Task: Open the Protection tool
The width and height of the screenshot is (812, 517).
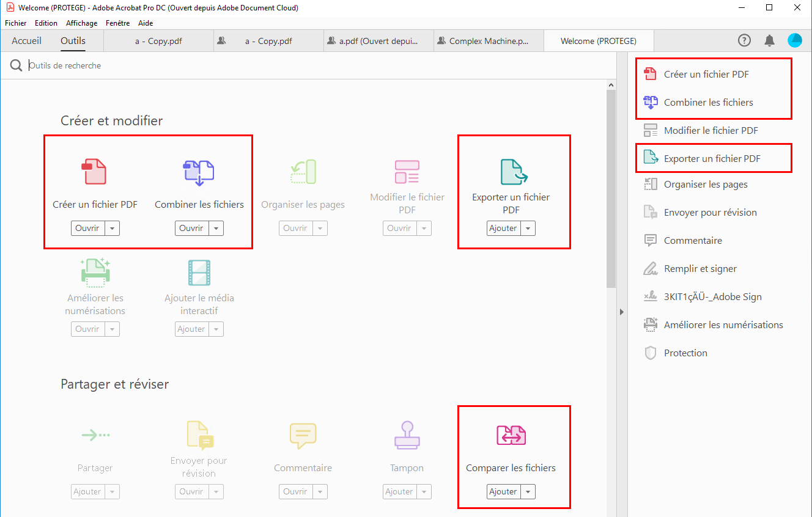Action: [685, 353]
